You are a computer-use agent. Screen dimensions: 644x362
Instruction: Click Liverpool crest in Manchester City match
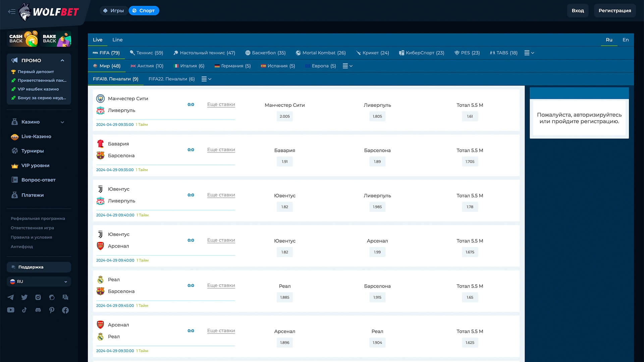100,110
